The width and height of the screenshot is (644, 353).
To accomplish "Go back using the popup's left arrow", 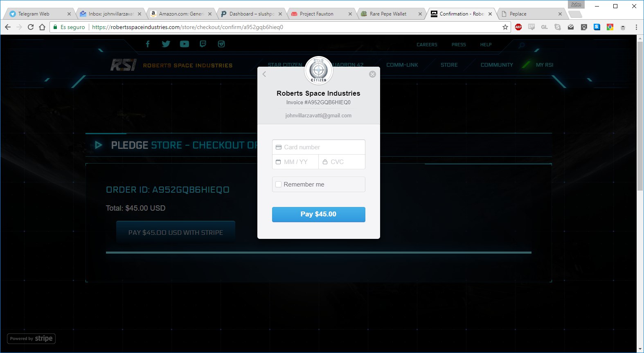I will [x=264, y=74].
